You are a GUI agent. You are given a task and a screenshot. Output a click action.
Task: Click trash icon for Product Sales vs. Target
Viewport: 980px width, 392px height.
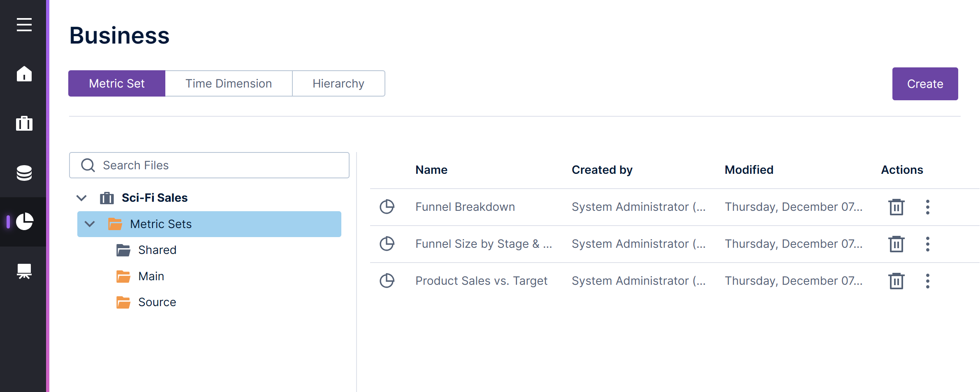896,281
